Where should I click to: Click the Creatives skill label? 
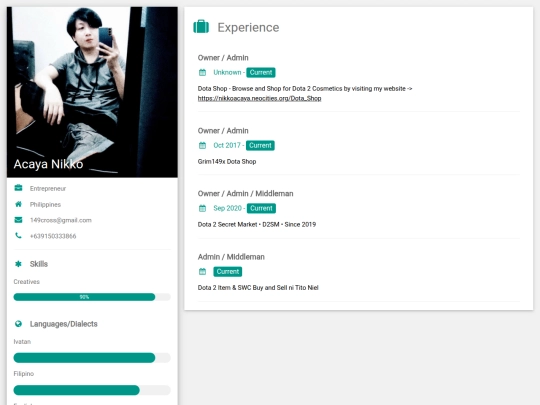click(27, 282)
